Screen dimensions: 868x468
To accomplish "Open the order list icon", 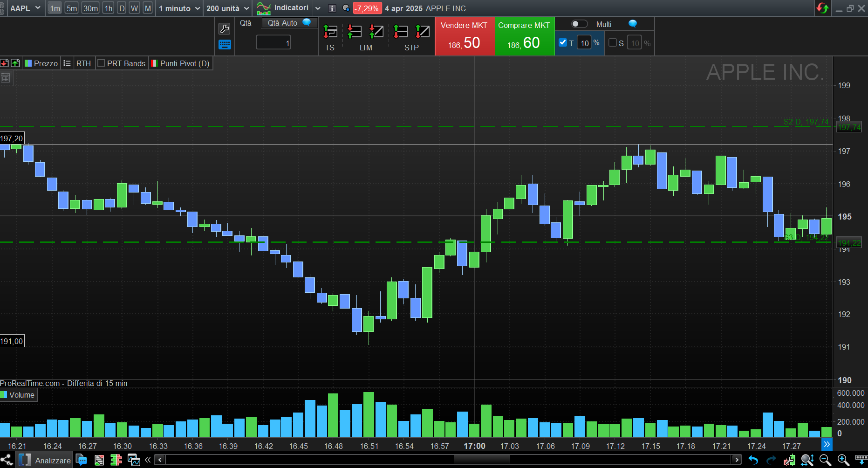I will coord(99,460).
